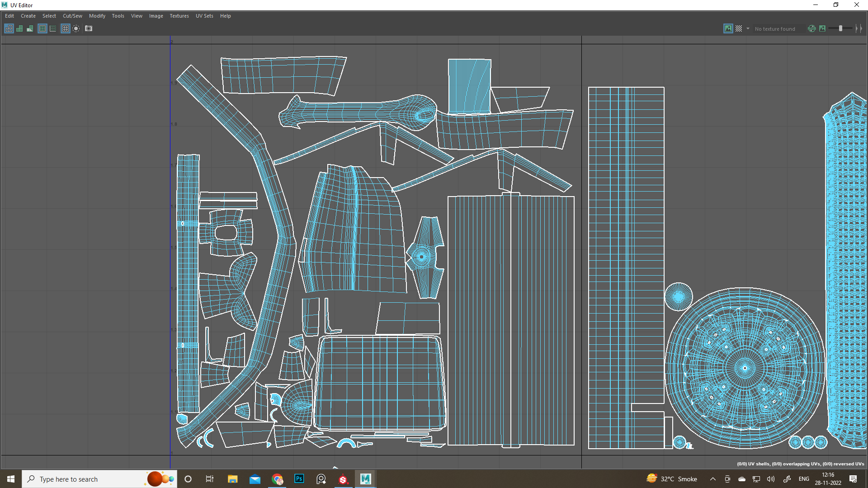Adjust the image dimming slider handle
The width and height of the screenshot is (868, 488).
pos(840,28)
